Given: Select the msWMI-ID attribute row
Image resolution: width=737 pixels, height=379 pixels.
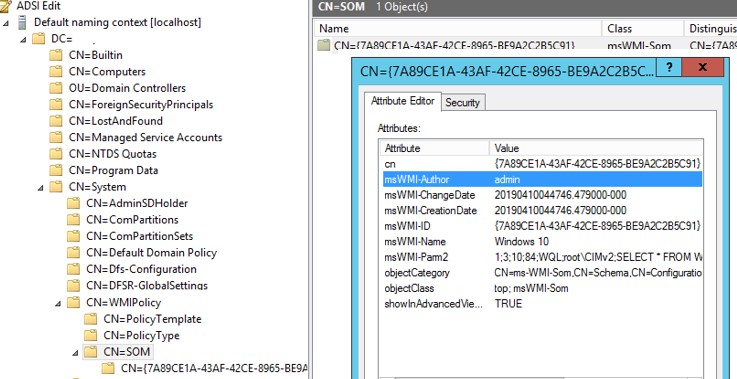Looking at the screenshot, I should (x=542, y=226).
